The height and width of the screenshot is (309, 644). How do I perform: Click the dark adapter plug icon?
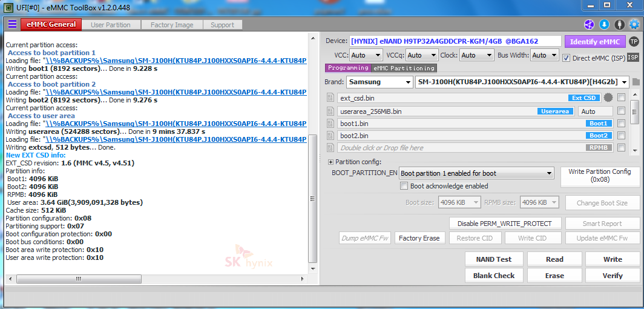coord(619,25)
